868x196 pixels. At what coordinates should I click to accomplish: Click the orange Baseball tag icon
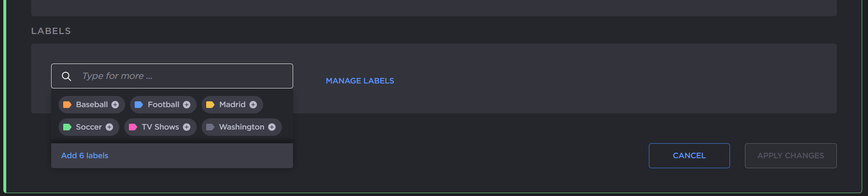[67, 105]
